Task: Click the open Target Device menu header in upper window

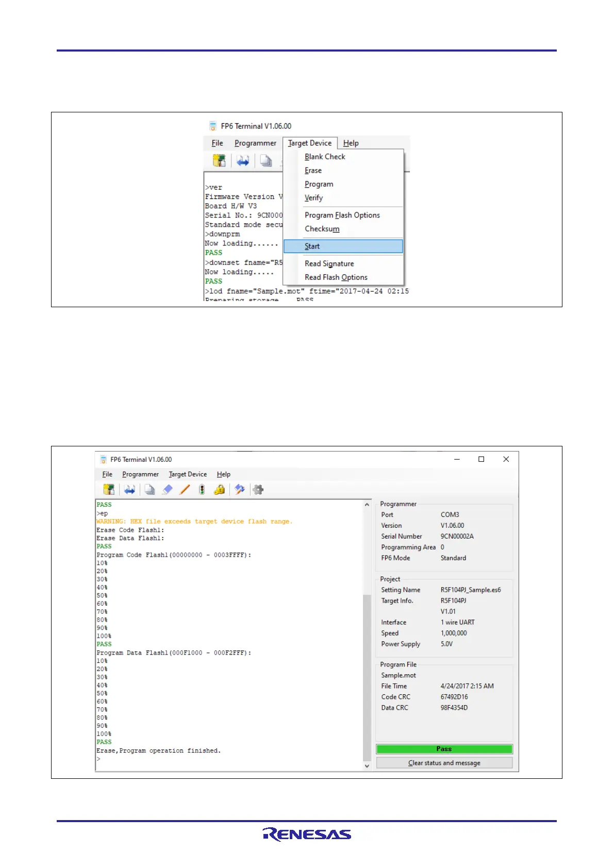Action: click(x=310, y=143)
